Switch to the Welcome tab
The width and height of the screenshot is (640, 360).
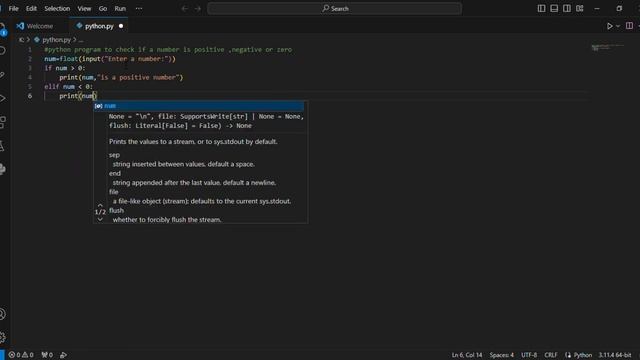[40, 26]
